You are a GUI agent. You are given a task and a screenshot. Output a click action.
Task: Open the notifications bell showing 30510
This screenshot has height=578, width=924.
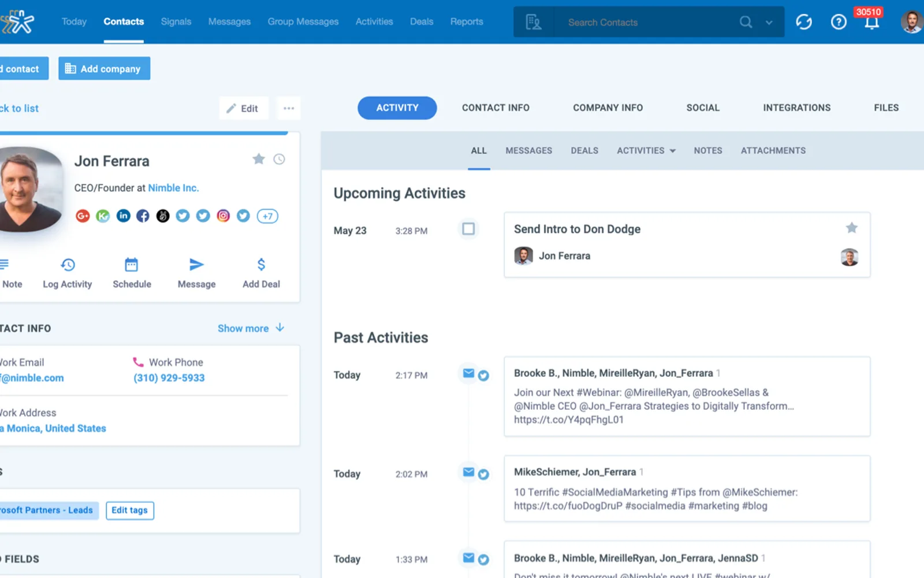(x=871, y=22)
